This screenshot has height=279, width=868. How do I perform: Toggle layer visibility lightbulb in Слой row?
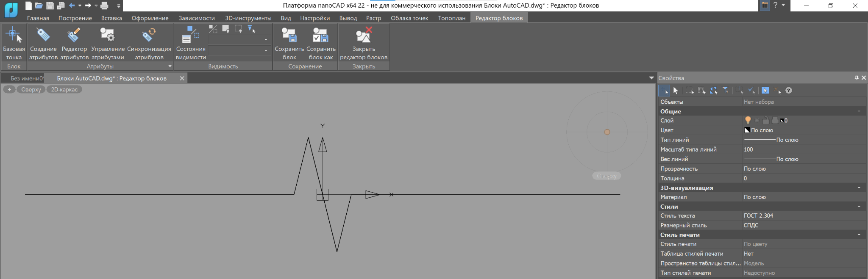click(x=748, y=121)
